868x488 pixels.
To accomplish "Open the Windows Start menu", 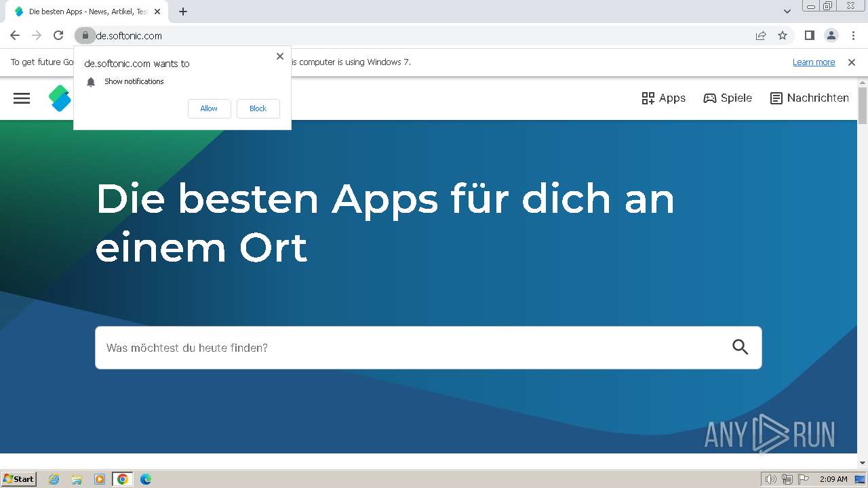I will pyautogui.click(x=19, y=479).
